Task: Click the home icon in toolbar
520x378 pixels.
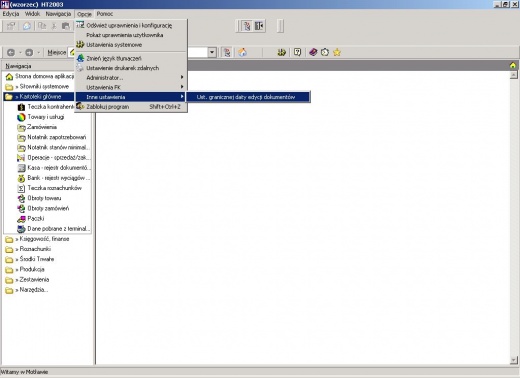Action: pos(243,52)
